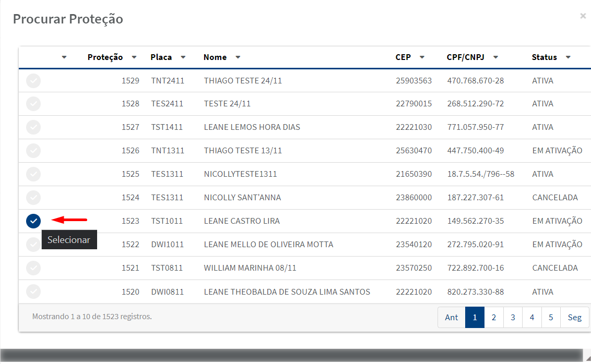
Task: Click protection number 1522
Action: [131, 244]
